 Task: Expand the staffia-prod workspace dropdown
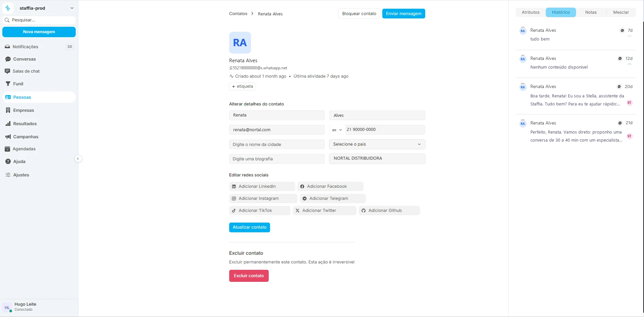click(x=72, y=8)
